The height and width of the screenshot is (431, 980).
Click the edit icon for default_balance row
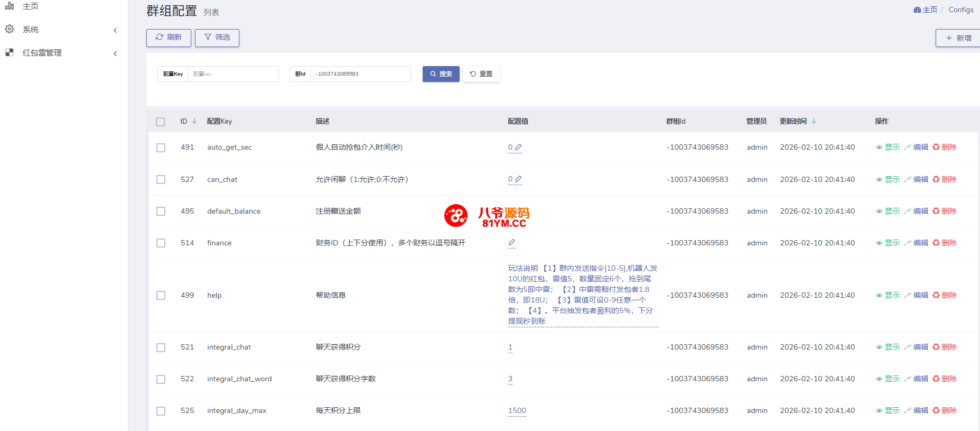tap(908, 211)
